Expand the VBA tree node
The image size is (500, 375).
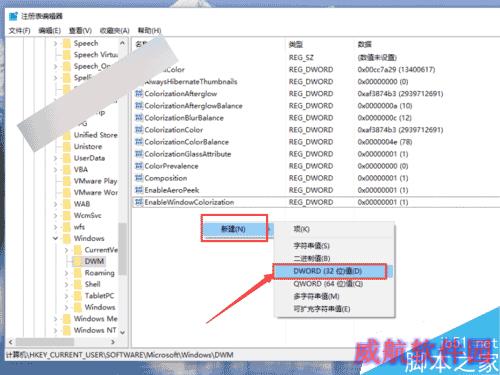55,170
